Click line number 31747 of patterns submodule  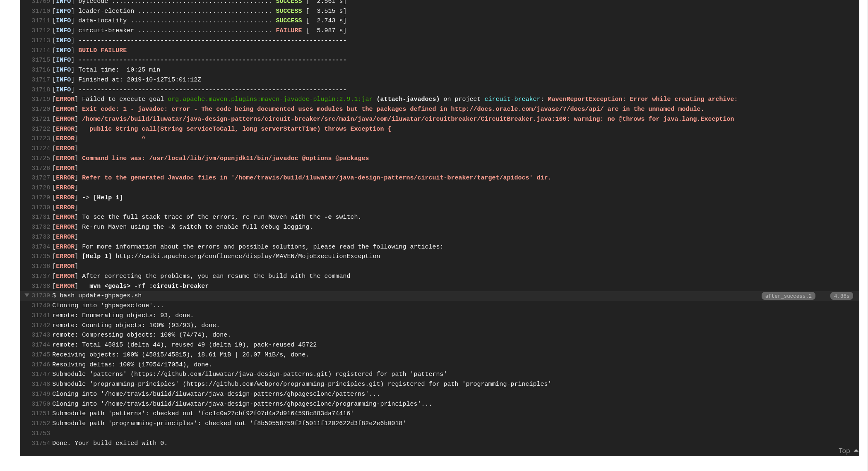pos(41,374)
